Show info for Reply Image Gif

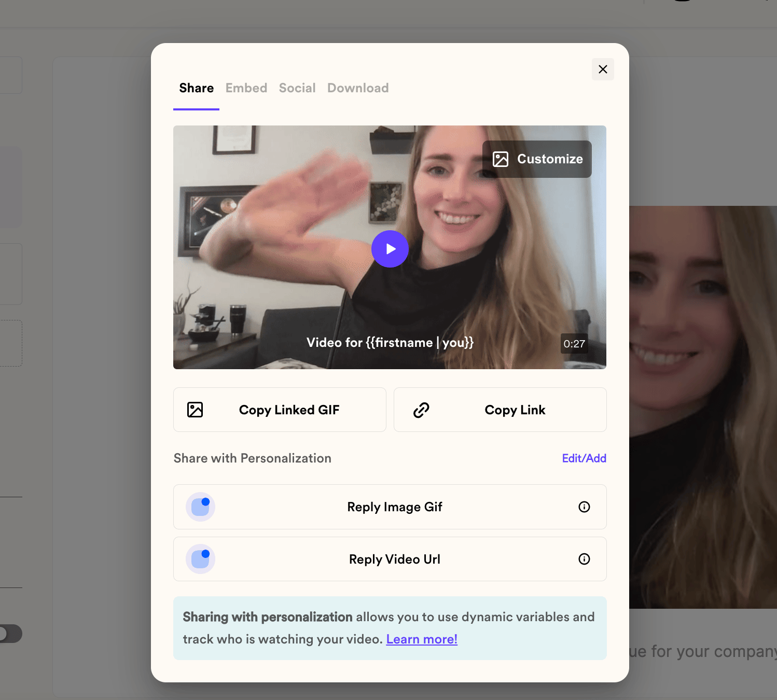click(584, 507)
